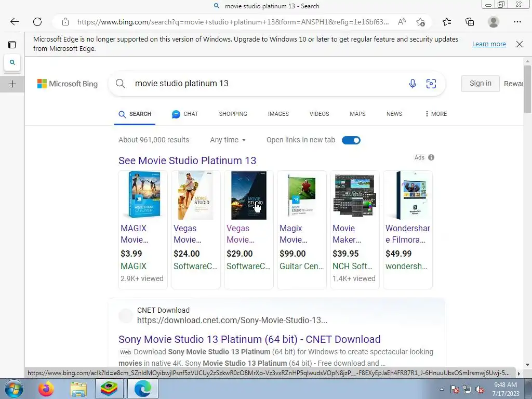Switch to the VIDEOS tab
The image size is (532, 399).
click(x=320, y=114)
